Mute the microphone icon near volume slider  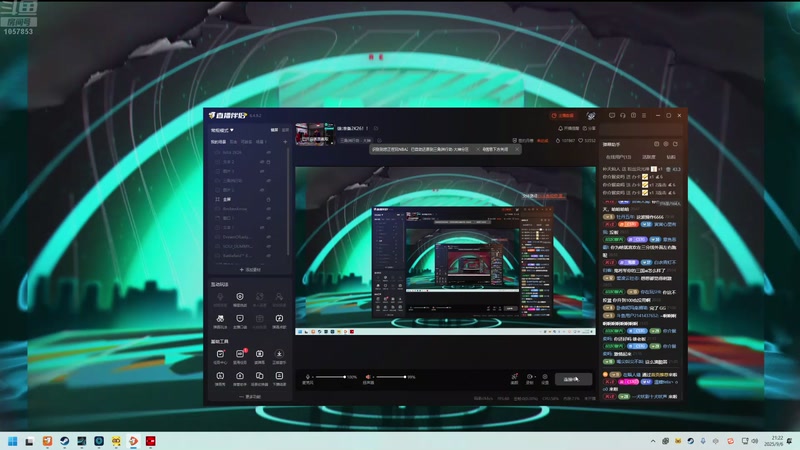click(x=308, y=377)
